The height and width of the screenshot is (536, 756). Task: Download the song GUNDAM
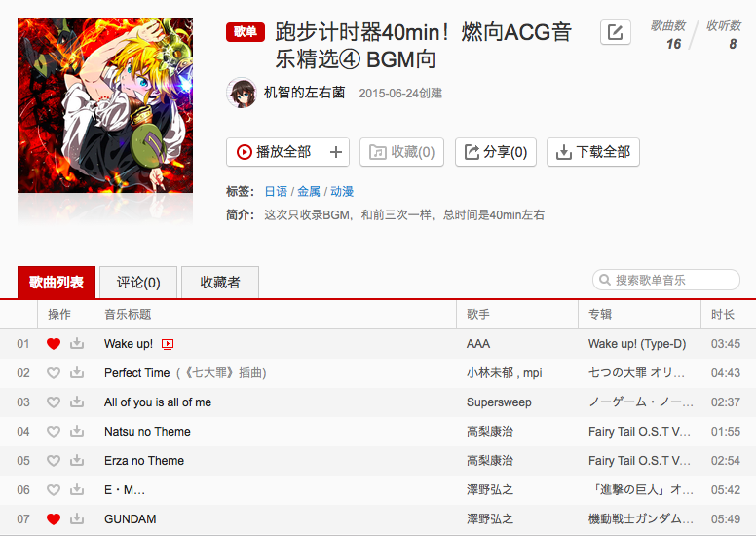(x=77, y=518)
